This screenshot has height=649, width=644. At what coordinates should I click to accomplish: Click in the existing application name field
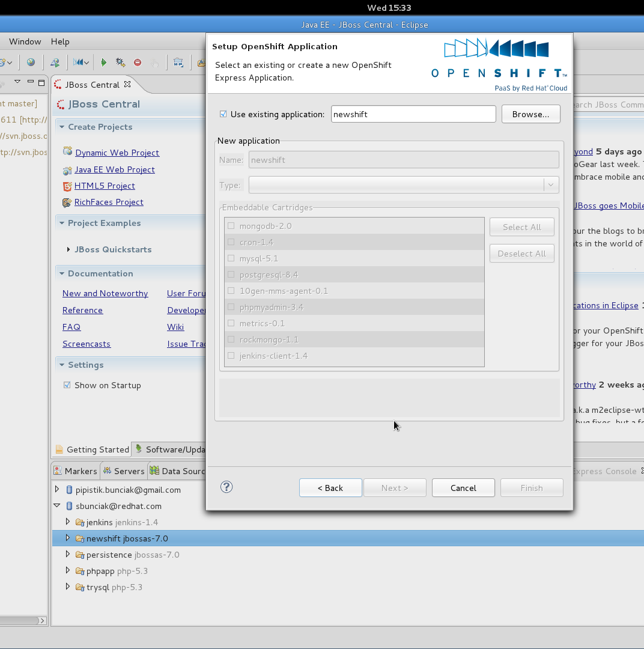coord(413,114)
